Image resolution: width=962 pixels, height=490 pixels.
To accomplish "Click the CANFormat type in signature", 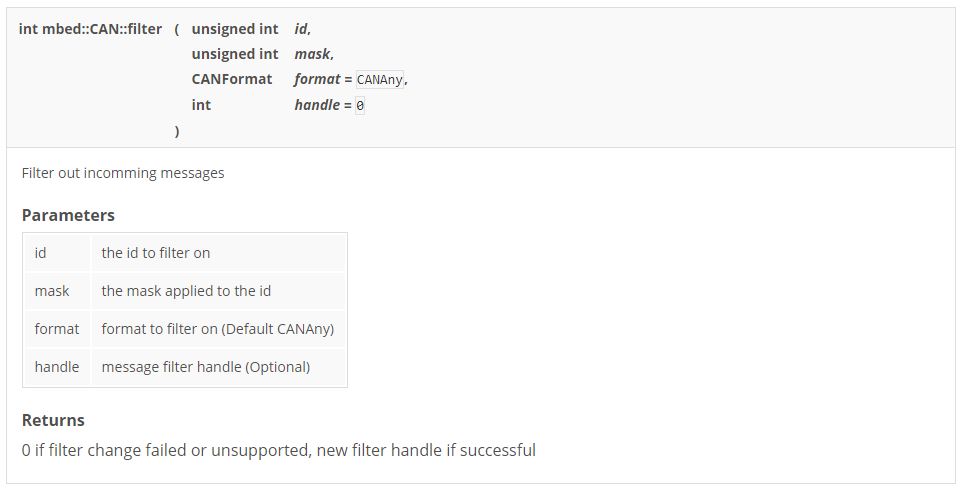I will (232, 79).
